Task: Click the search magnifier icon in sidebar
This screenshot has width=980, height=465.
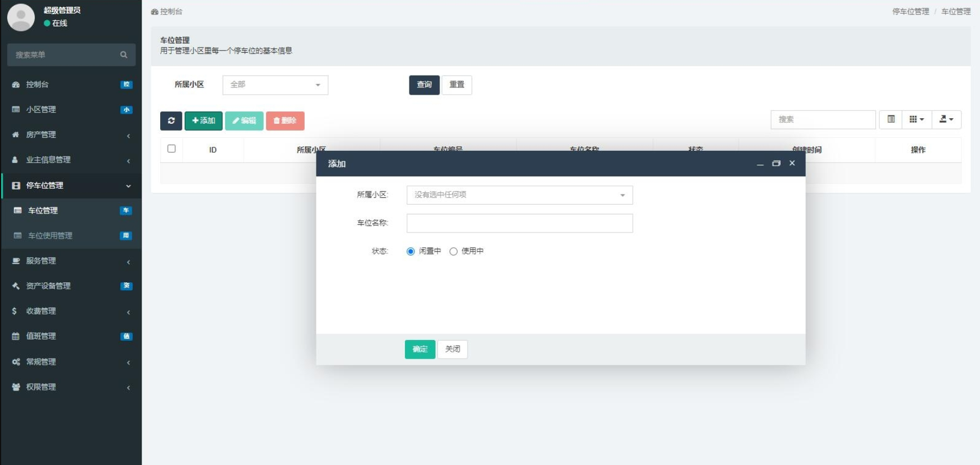Action: pos(123,55)
